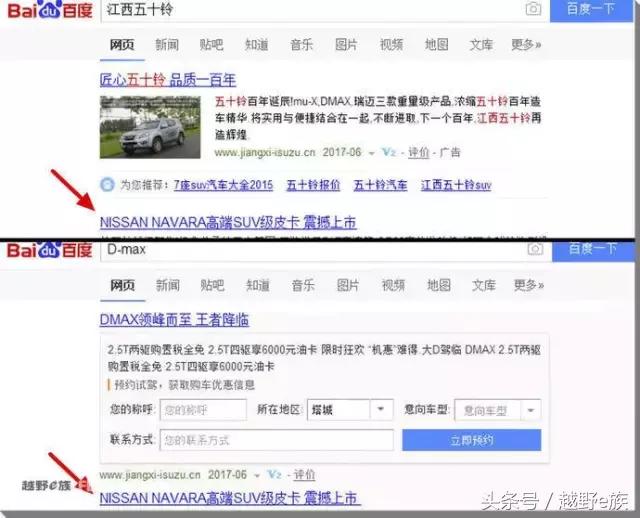
Task: Expand arrow after 2017-06 in top result
Action: tap(371, 153)
